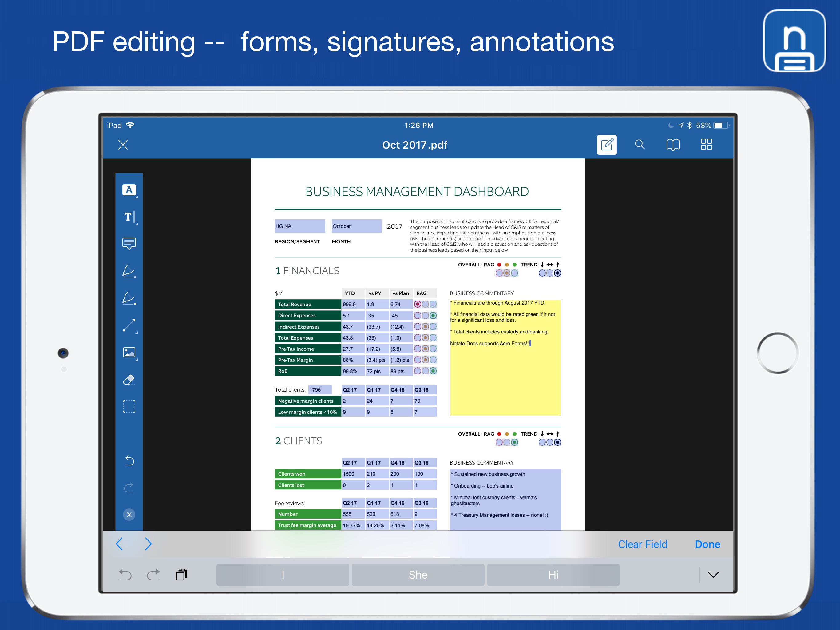Select the comment note tool
Image resolution: width=840 pixels, height=630 pixels.
[129, 243]
